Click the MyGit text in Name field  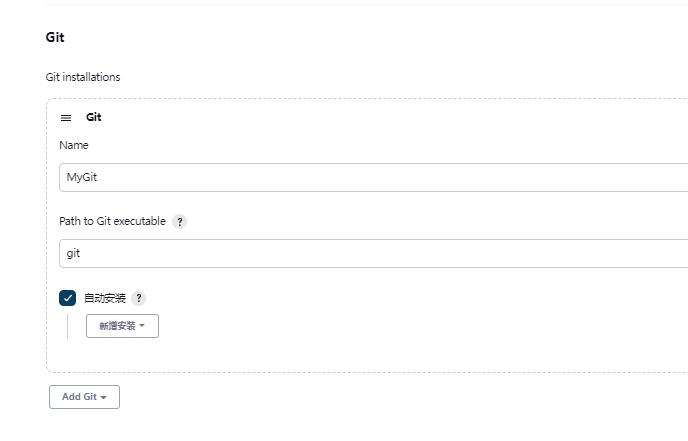pyautogui.click(x=82, y=178)
